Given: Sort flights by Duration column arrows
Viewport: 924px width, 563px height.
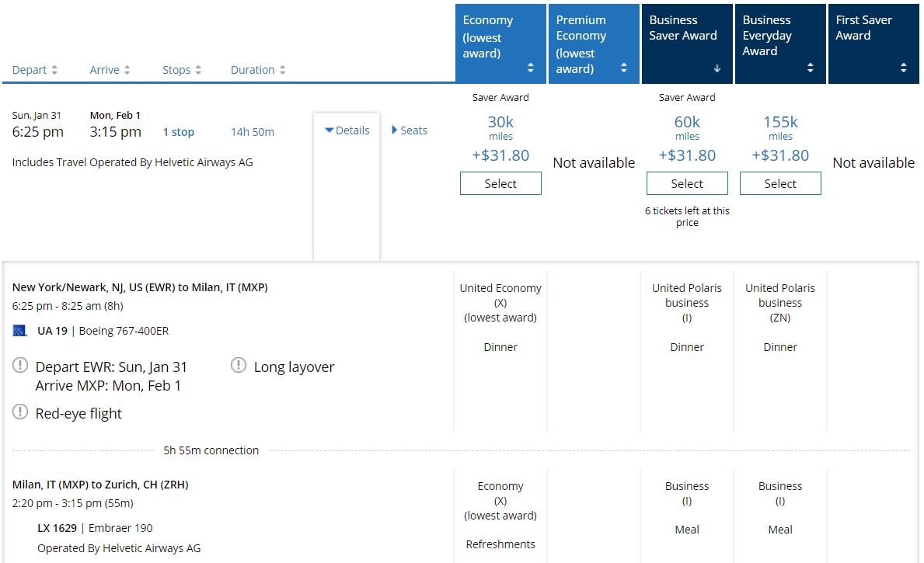Looking at the screenshot, I should [282, 70].
